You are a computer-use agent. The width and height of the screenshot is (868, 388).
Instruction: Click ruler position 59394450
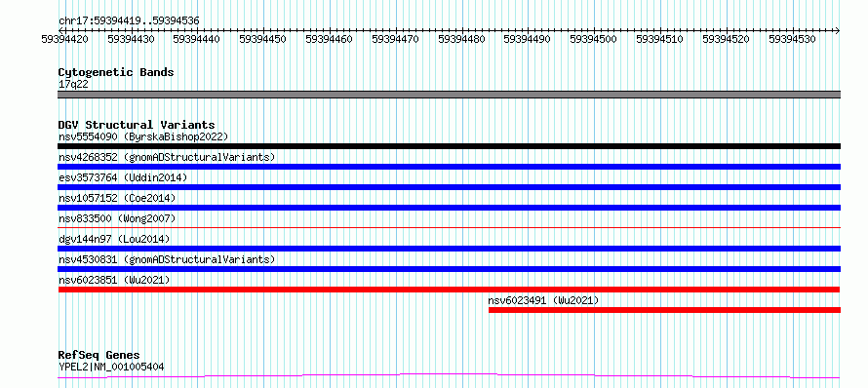[x=263, y=39]
